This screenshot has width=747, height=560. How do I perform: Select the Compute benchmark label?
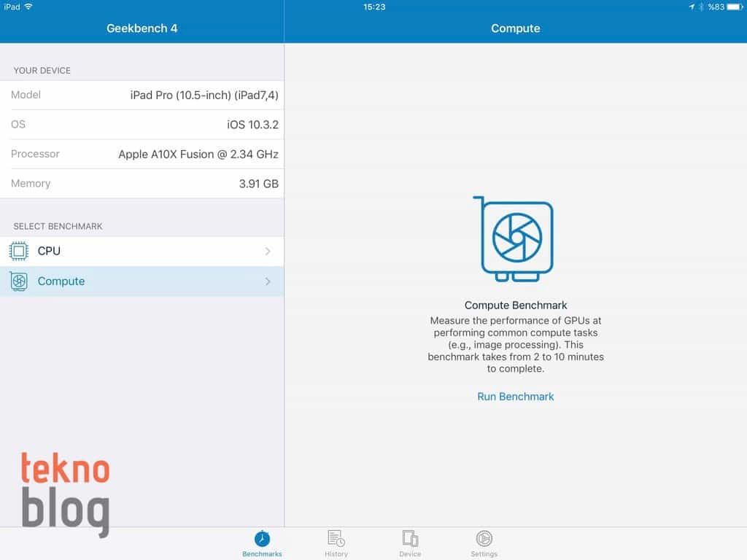[61, 281]
